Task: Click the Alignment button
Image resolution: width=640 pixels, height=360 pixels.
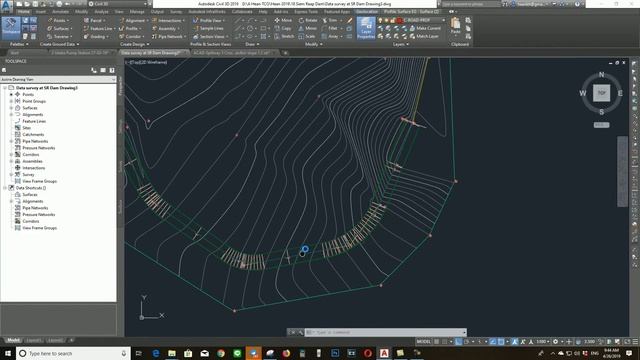Action: click(x=132, y=20)
